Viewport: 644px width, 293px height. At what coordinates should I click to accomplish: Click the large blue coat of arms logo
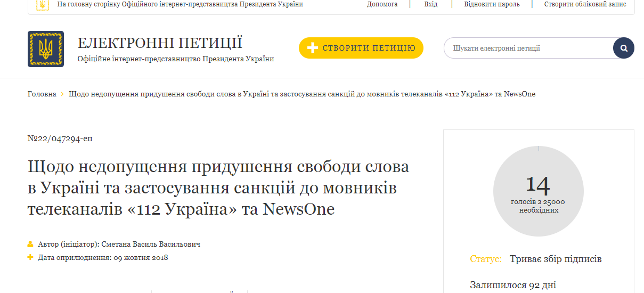click(x=46, y=49)
